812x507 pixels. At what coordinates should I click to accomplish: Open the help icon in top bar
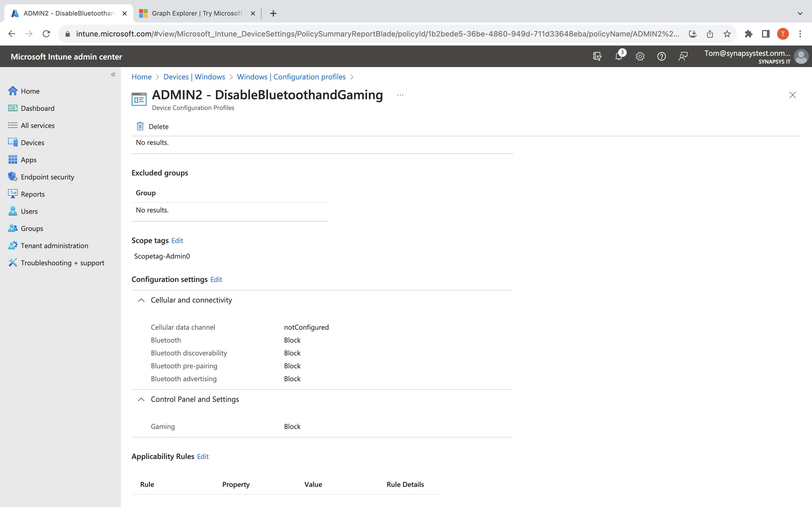click(661, 56)
